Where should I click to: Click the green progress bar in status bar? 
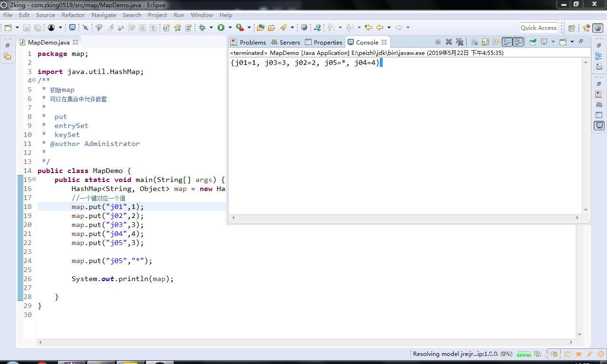524,354
